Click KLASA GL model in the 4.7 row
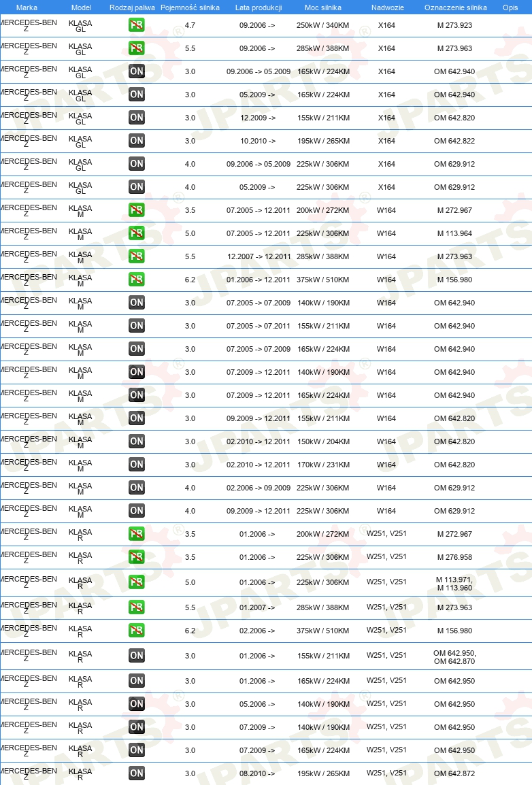 point(80,26)
